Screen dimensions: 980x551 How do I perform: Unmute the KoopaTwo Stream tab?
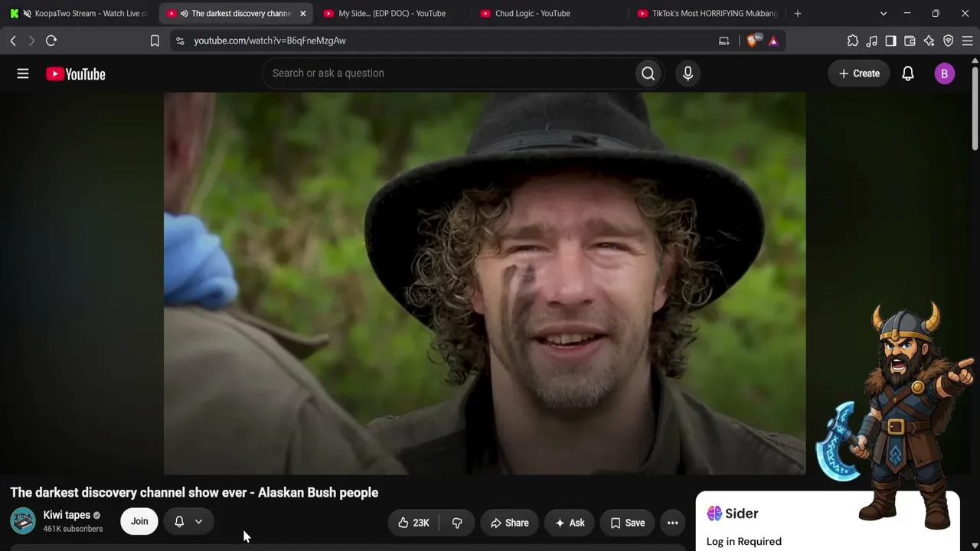pyautogui.click(x=27, y=13)
